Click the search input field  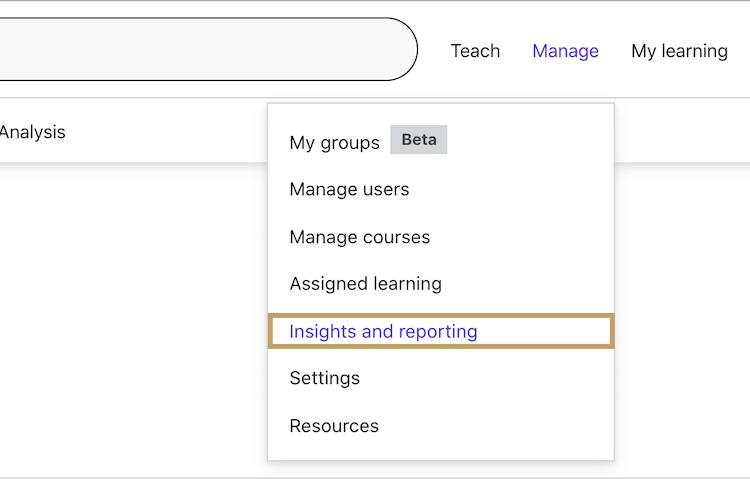(x=200, y=49)
